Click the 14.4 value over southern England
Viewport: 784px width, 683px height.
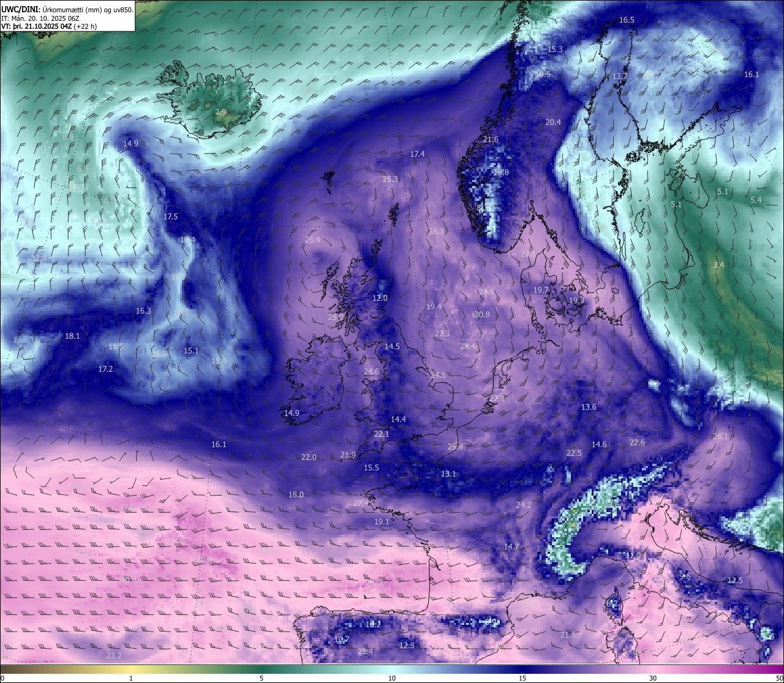click(398, 420)
